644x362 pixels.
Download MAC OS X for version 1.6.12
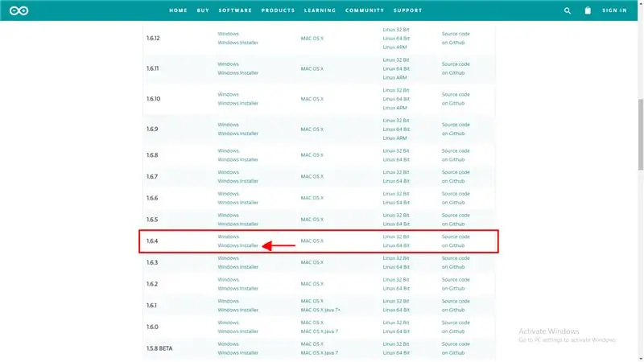pos(312,38)
